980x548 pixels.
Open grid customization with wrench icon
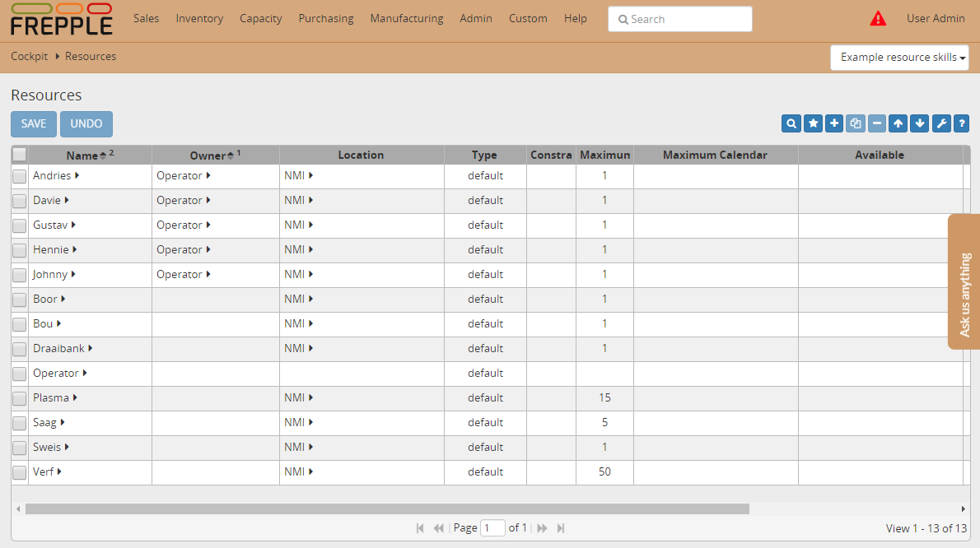(x=941, y=123)
